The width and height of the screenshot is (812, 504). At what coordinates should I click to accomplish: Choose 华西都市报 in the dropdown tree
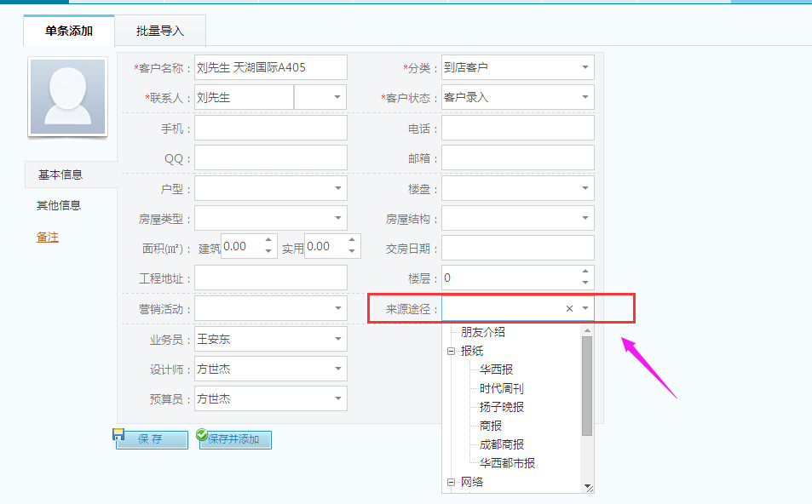point(507,463)
